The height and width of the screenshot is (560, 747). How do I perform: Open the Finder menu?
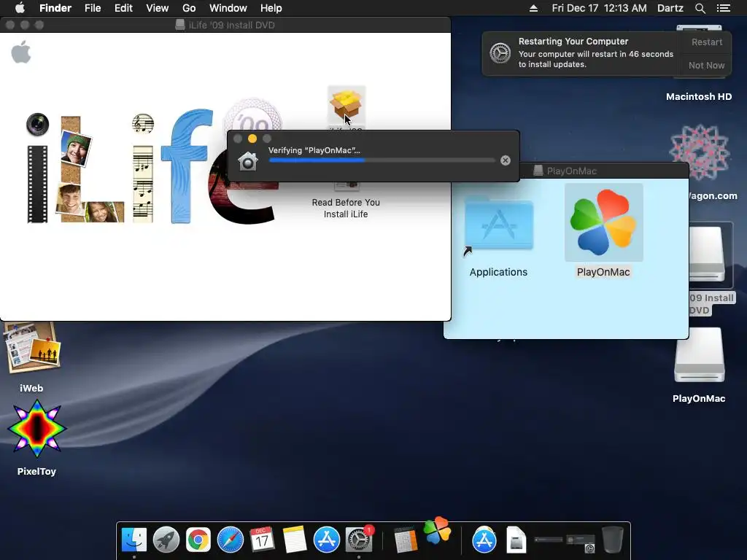coord(55,8)
